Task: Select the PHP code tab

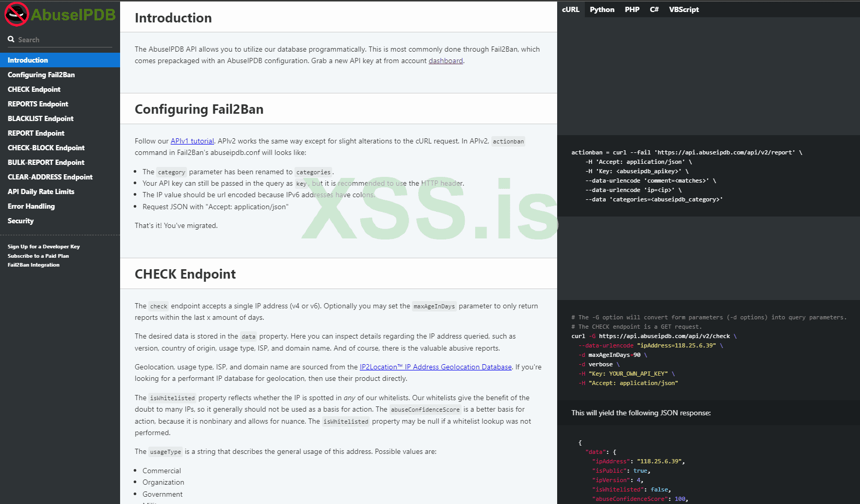Action: [x=632, y=9]
